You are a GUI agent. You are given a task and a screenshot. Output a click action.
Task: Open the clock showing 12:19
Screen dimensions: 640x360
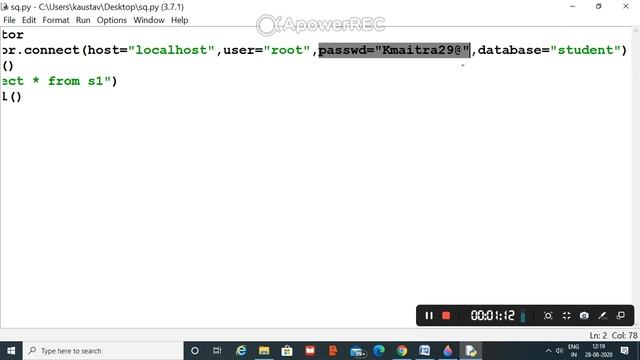pos(598,351)
